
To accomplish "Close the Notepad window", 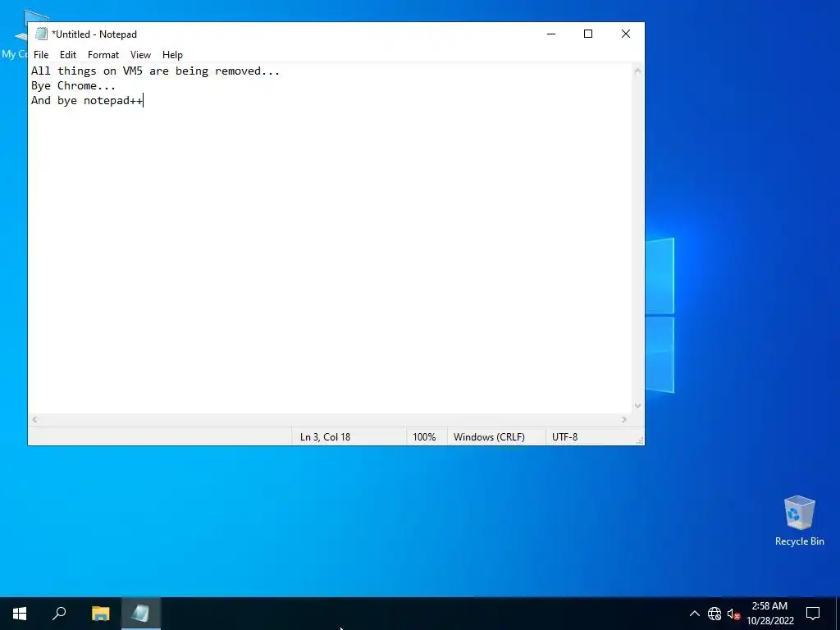I will [x=626, y=34].
